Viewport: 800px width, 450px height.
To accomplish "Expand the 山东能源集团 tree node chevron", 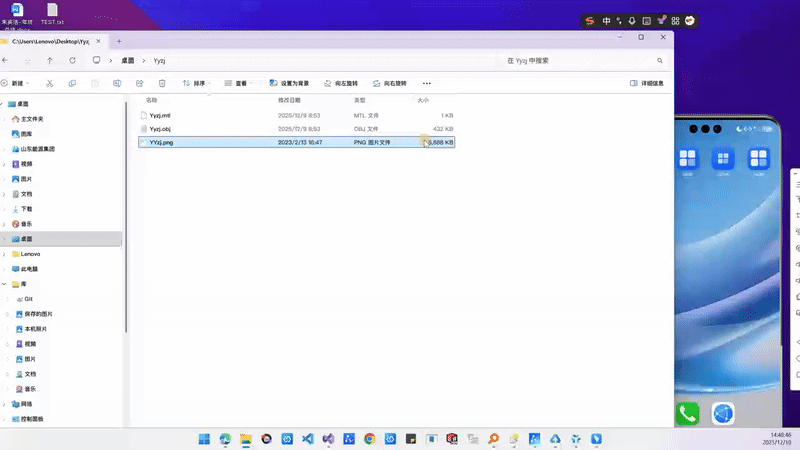I will coord(5,149).
